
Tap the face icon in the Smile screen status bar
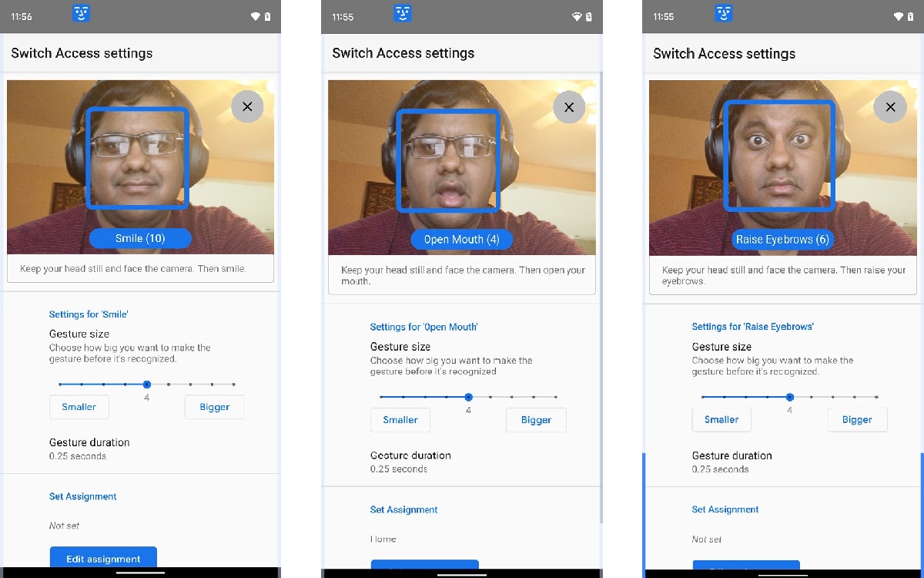pyautogui.click(x=81, y=13)
